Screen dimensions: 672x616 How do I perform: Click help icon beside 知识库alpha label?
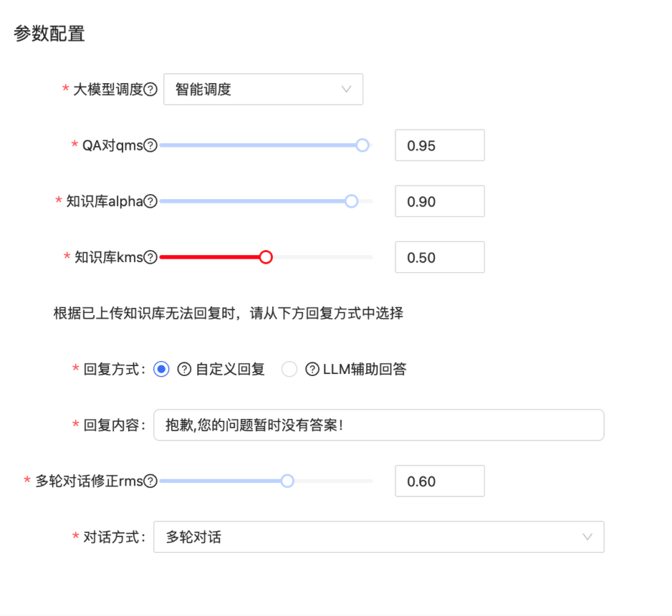[x=150, y=201]
